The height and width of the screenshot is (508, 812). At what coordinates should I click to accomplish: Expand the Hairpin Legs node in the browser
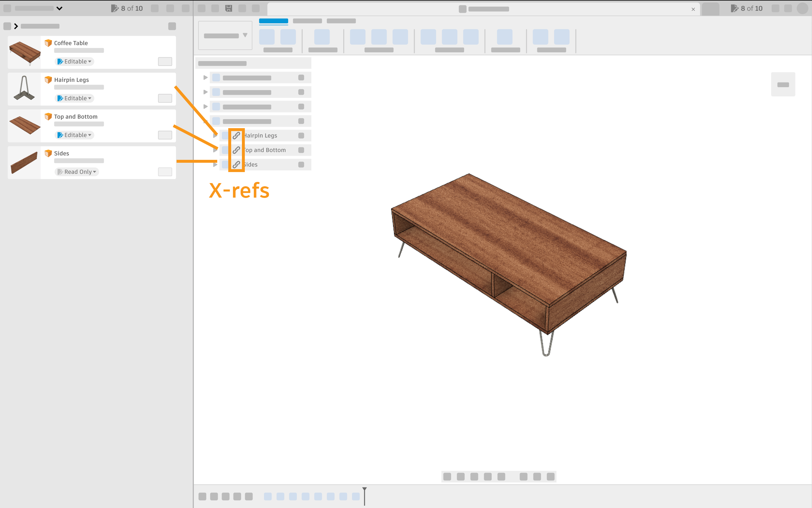click(x=215, y=135)
